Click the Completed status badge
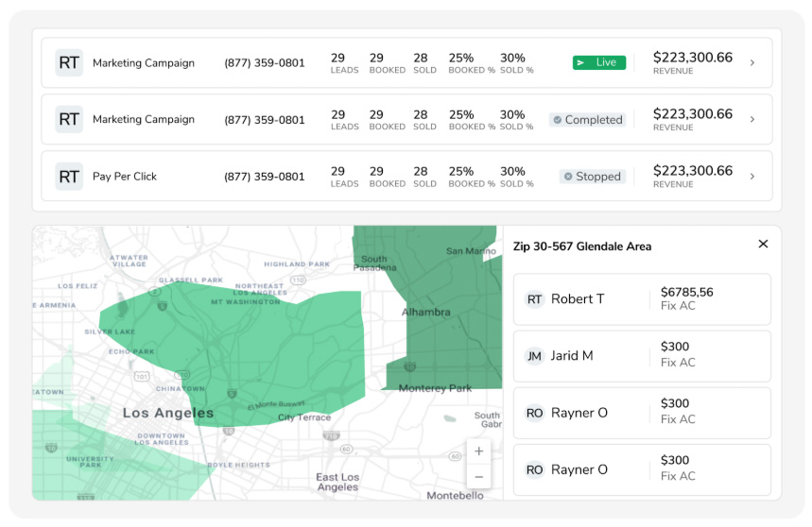812x527 pixels. 587,120
